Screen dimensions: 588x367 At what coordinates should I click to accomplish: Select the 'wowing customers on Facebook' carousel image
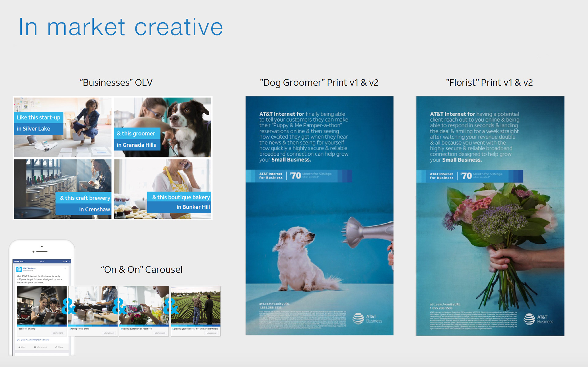coord(144,306)
